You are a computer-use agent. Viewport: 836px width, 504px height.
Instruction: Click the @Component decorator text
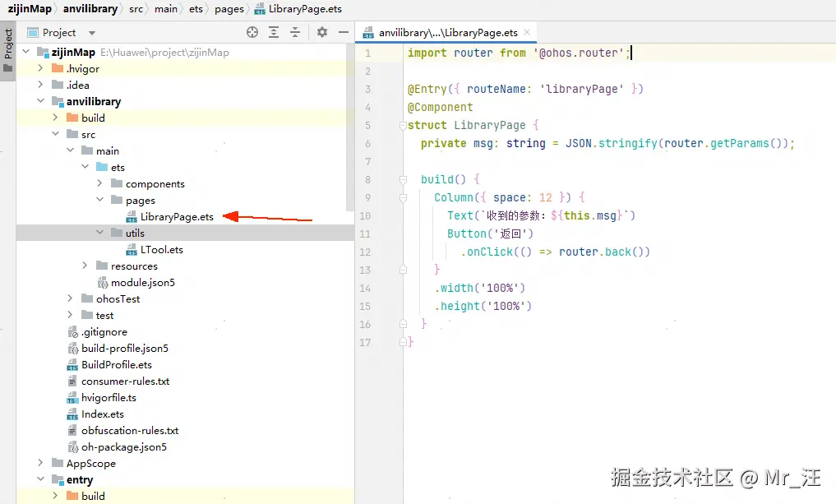pos(440,107)
